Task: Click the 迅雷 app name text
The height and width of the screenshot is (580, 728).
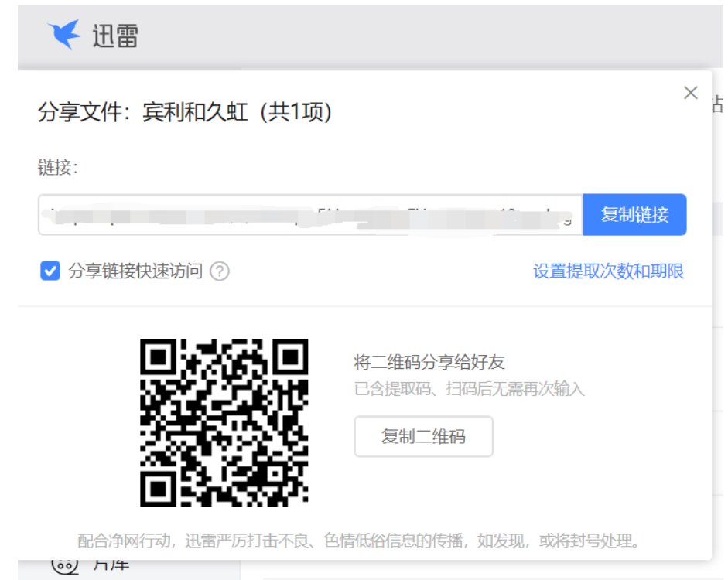Action: pos(114,36)
